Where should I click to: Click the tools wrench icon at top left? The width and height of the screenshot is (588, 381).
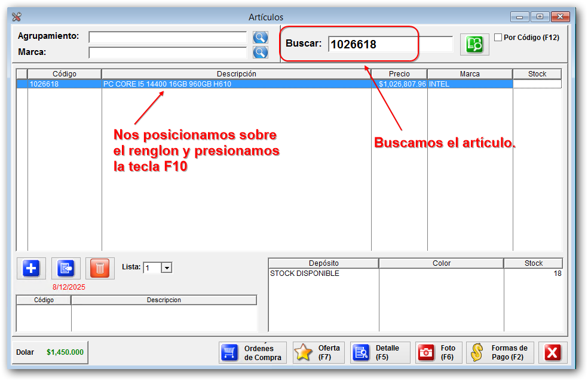click(x=16, y=17)
